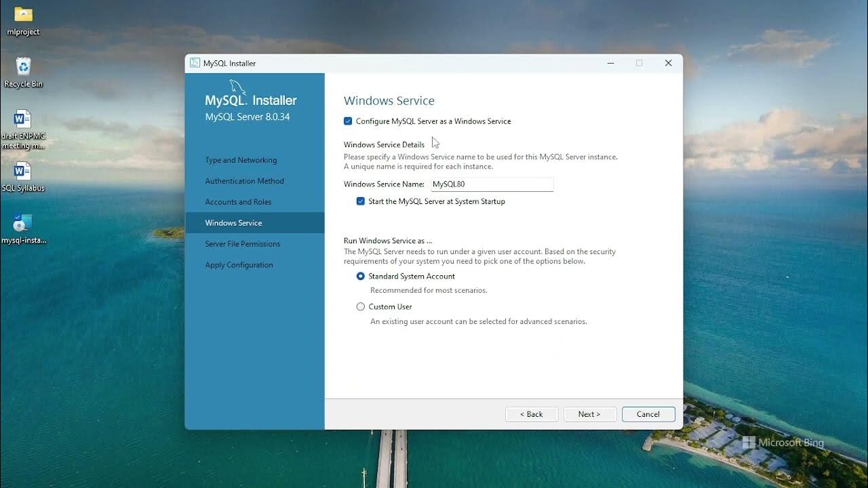Click the 'Windows Service Details' label
868x488 pixels.
(x=384, y=145)
